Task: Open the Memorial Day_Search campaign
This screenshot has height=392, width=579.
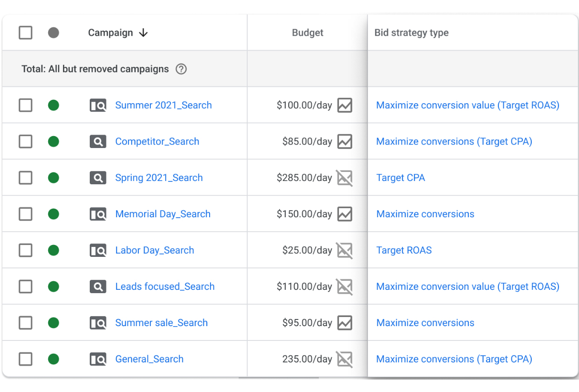Action: click(163, 214)
